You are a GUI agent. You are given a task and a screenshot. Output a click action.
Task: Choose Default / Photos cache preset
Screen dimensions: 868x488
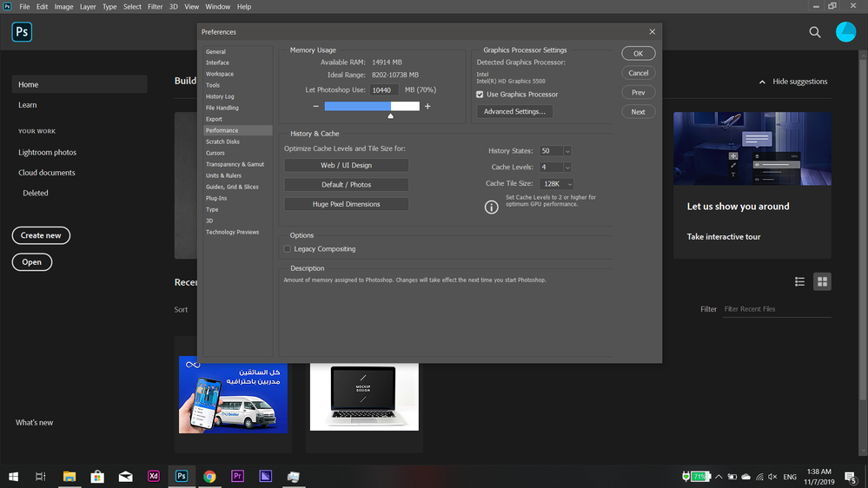coord(346,185)
